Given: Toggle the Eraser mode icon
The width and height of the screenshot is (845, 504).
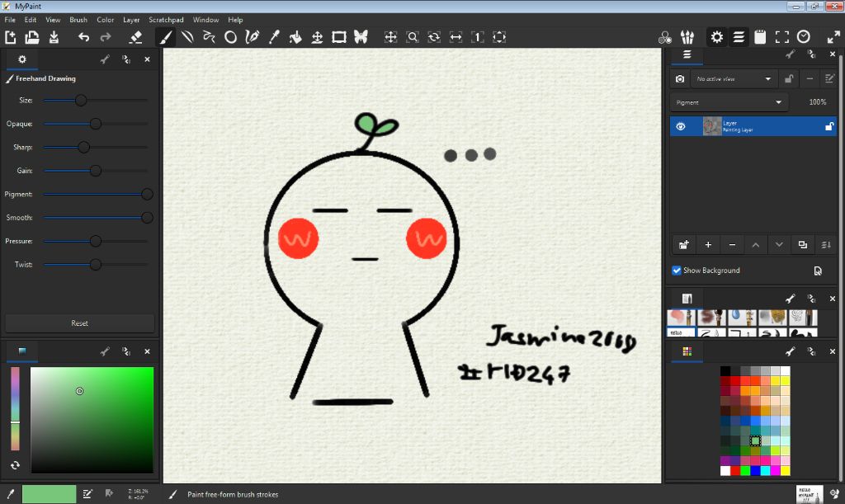Looking at the screenshot, I should pyautogui.click(x=136, y=37).
